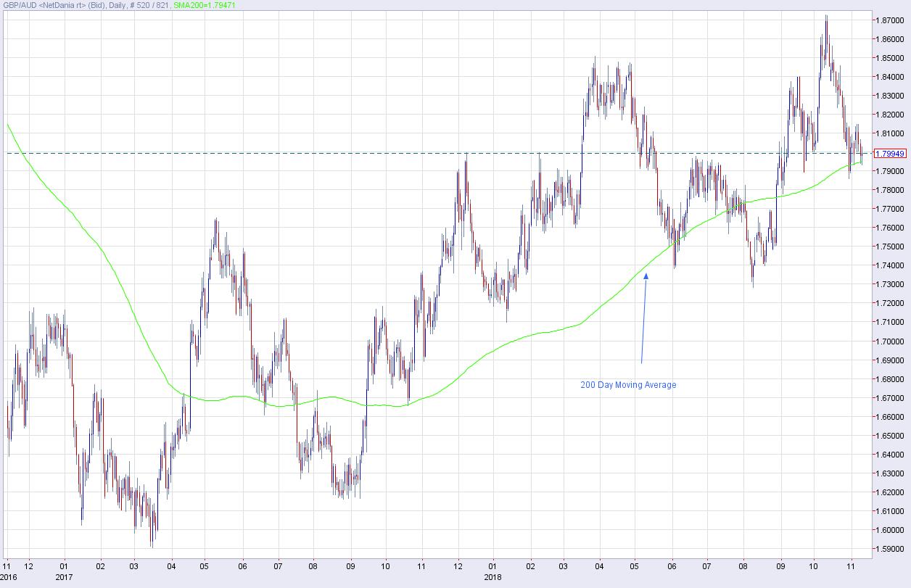Click the red-boxed current price 1.79949
911x588 pixels.
(889, 154)
